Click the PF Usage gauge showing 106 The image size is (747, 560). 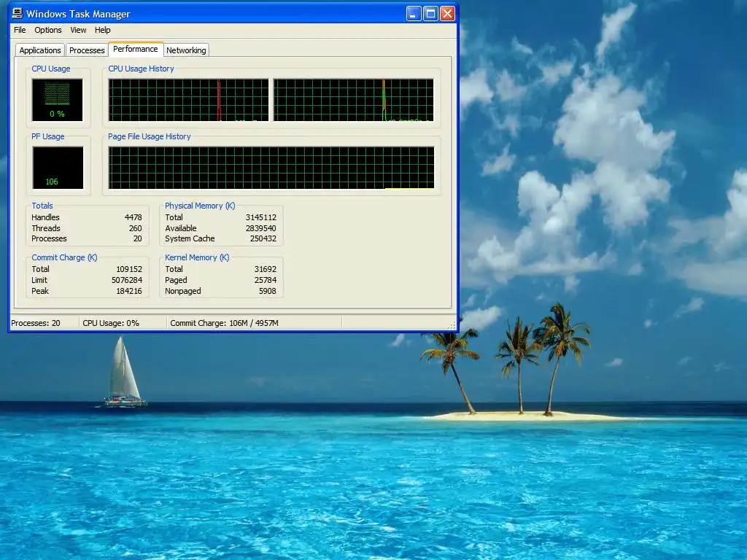point(58,168)
